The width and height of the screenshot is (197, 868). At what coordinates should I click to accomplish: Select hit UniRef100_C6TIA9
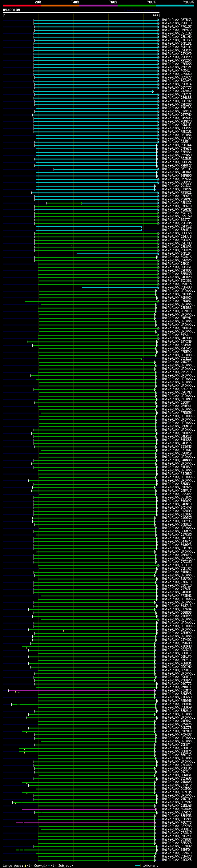coord(177,169)
